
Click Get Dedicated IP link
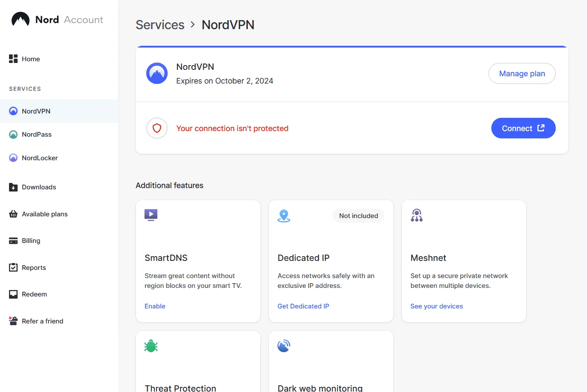pyautogui.click(x=303, y=306)
